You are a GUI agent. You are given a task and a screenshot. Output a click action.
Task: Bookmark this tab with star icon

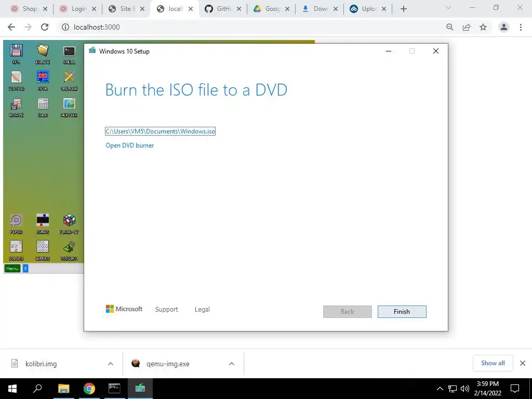pos(483,27)
